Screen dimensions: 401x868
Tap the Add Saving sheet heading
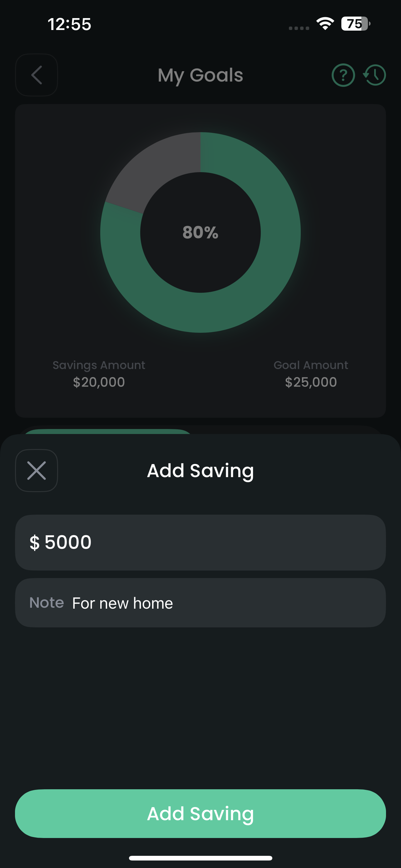coord(200,470)
